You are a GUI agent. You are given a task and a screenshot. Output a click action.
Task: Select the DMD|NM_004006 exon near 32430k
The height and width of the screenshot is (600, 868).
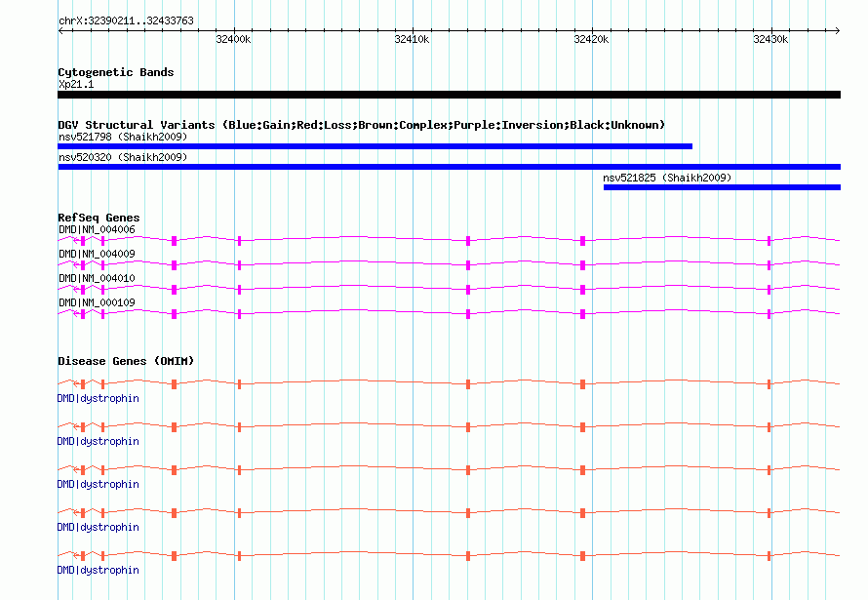pos(769,241)
